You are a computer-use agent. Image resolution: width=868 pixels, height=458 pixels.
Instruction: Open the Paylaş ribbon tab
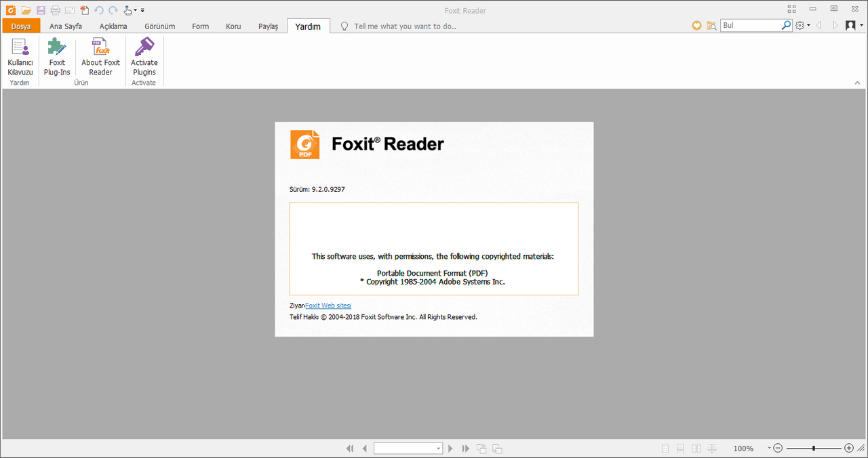pos(269,26)
